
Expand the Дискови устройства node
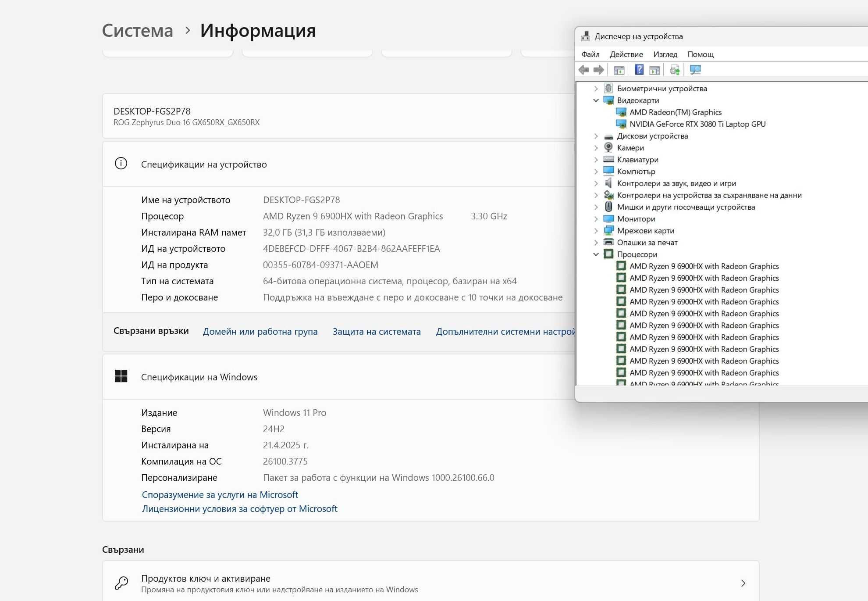coord(596,136)
